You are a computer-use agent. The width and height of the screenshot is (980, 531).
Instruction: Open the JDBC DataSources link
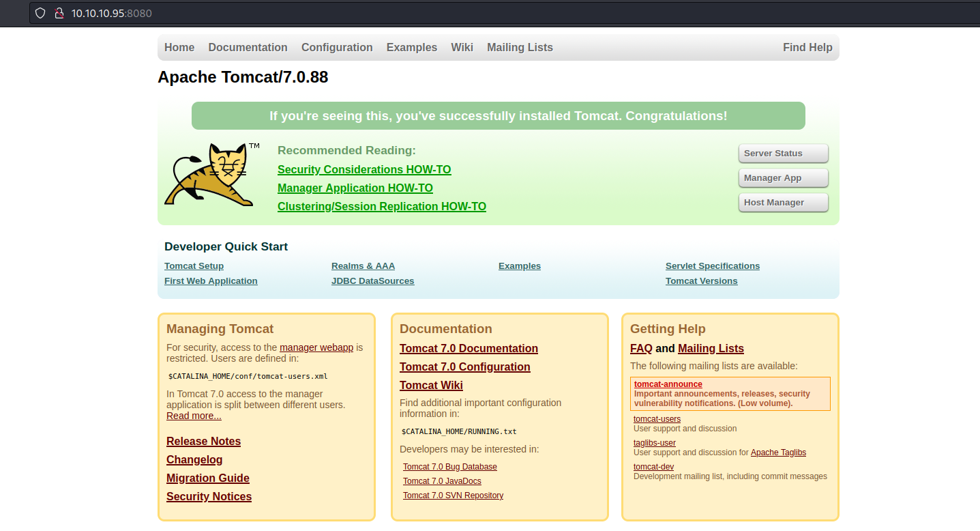372,281
